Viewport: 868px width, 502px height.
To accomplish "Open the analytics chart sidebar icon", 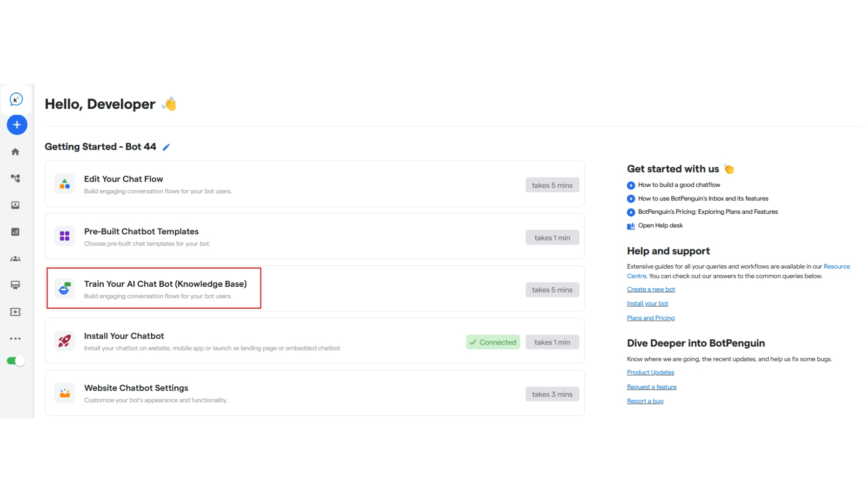I will point(15,232).
